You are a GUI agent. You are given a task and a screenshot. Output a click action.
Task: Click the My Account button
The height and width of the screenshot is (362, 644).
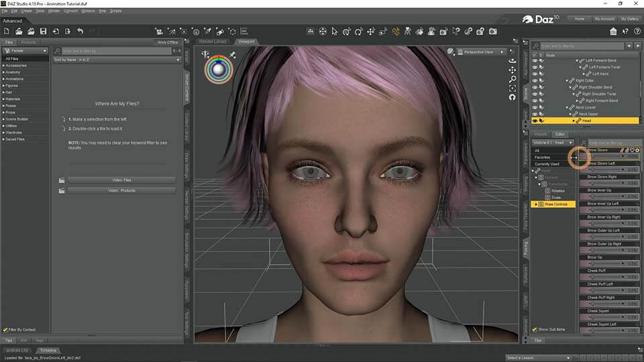tap(604, 19)
